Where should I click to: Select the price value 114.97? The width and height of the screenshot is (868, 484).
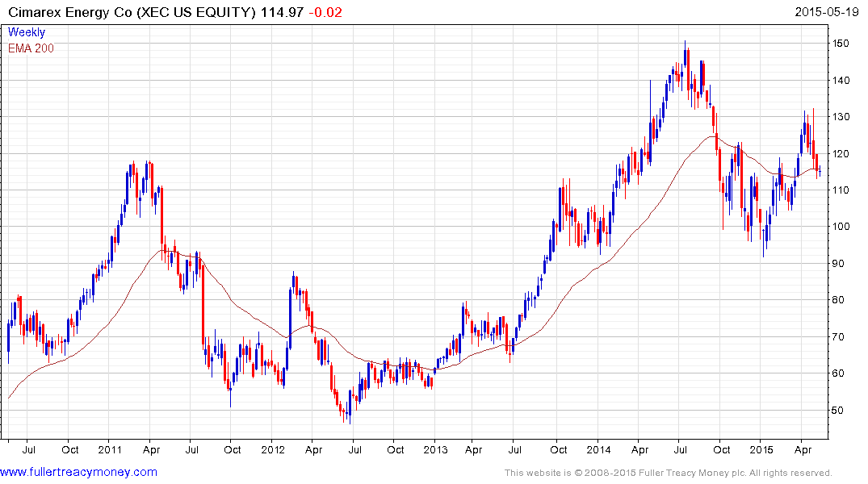tap(283, 12)
